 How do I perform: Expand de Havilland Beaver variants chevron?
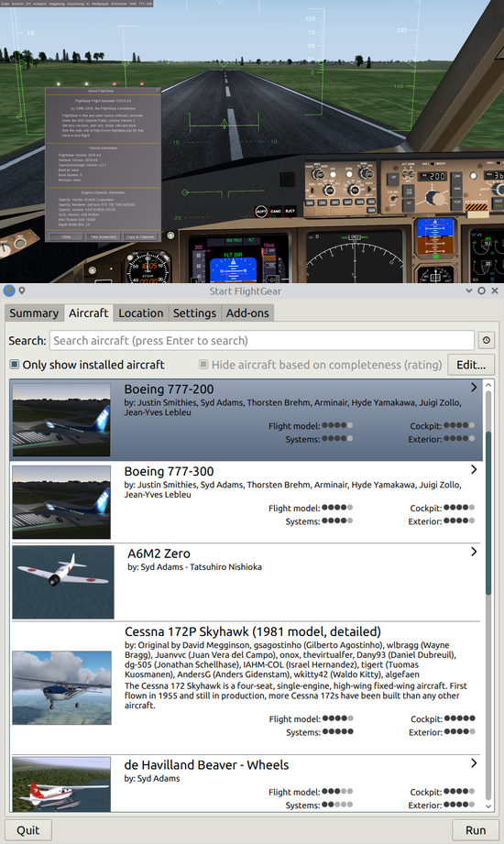pos(474,763)
